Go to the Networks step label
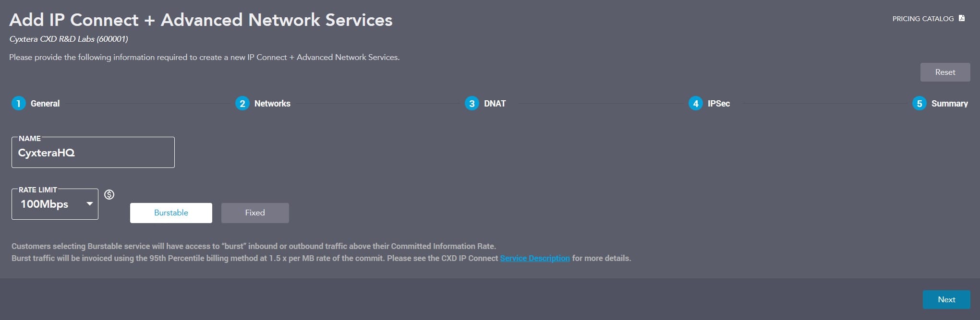980x320 pixels. click(272, 103)
